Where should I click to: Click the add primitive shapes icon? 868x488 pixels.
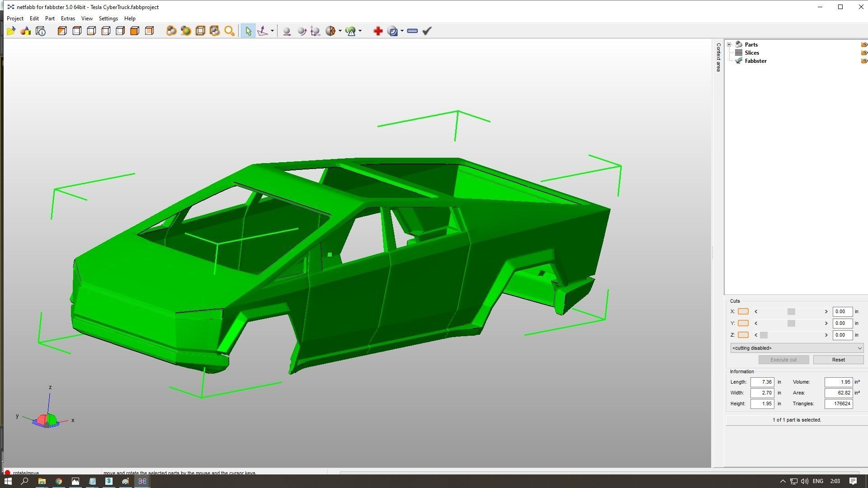(26, 31)
